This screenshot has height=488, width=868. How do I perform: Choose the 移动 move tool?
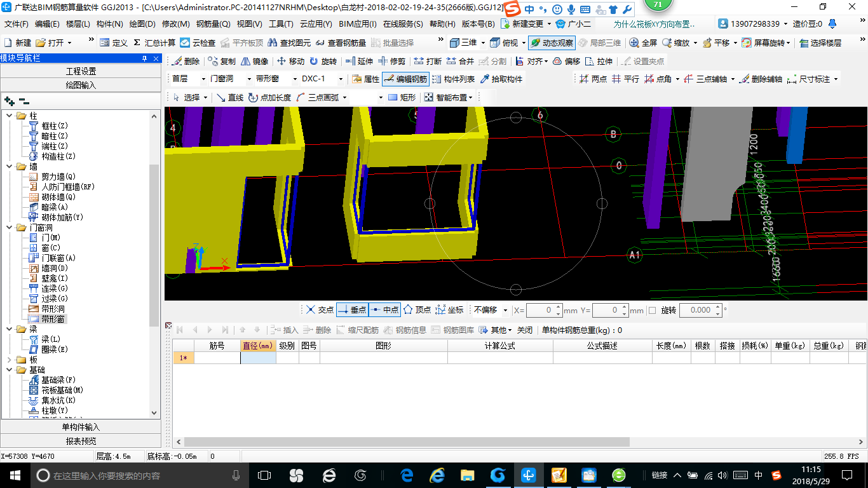pyautogui.click(x=290, y=61)
